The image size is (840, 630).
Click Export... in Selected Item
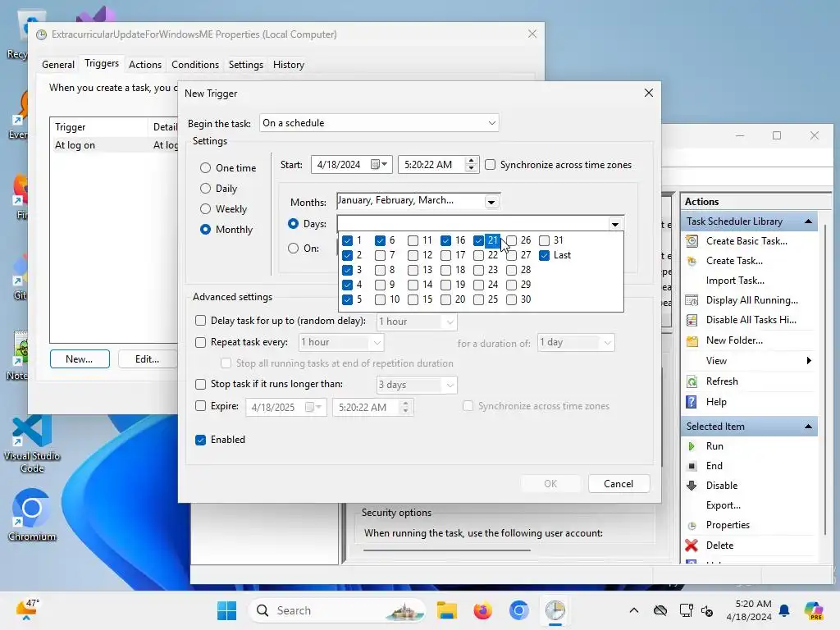[724, 505]
